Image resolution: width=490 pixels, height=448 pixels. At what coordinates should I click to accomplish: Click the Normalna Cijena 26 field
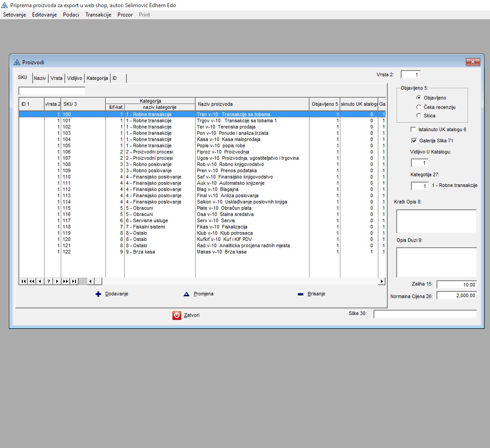tap(456, 295)
